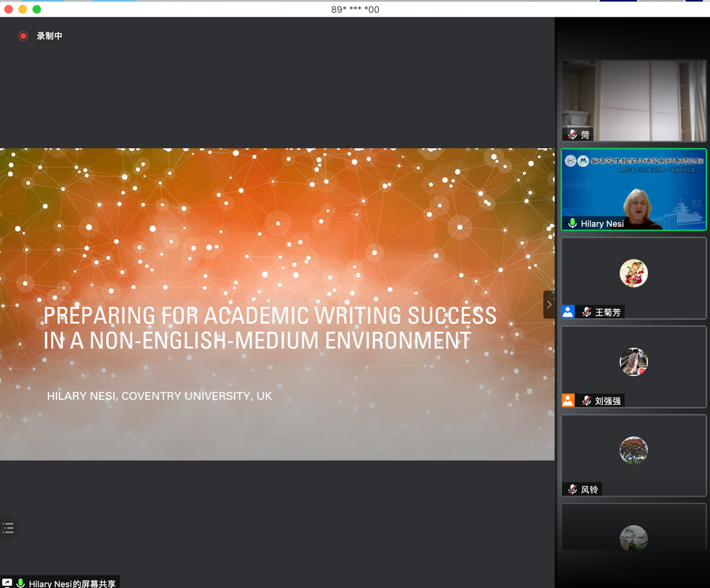This screenshot has height=588, width=710.
Task: Select 王菊芳's round avatar picture
Action: tap(633, 273)
